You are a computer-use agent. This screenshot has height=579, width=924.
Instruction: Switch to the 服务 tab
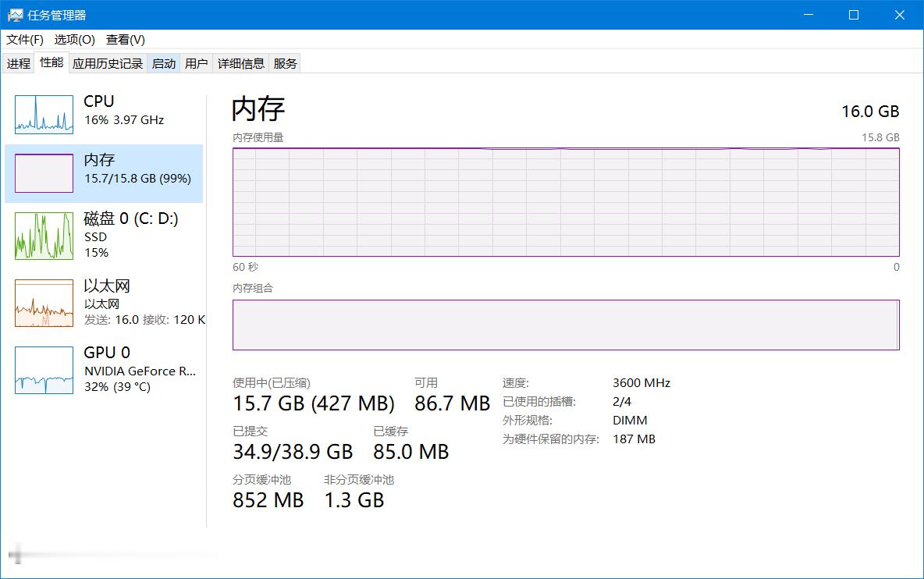285,64
